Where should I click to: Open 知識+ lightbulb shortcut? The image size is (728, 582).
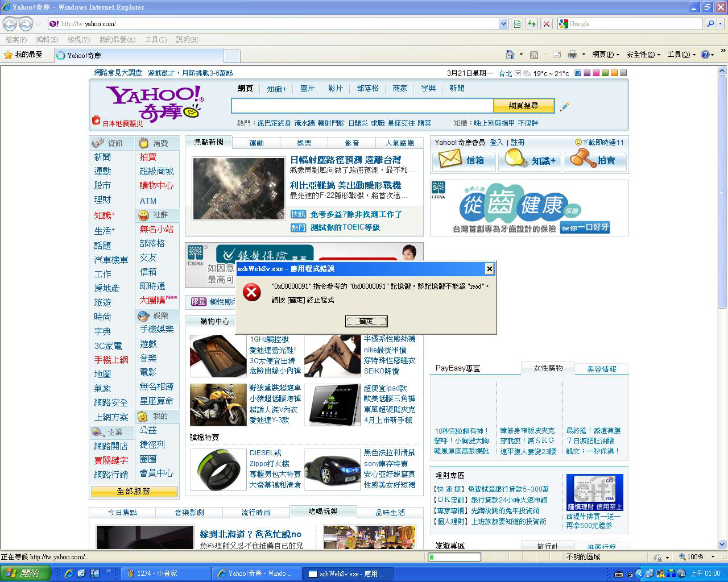coord(530,160)
